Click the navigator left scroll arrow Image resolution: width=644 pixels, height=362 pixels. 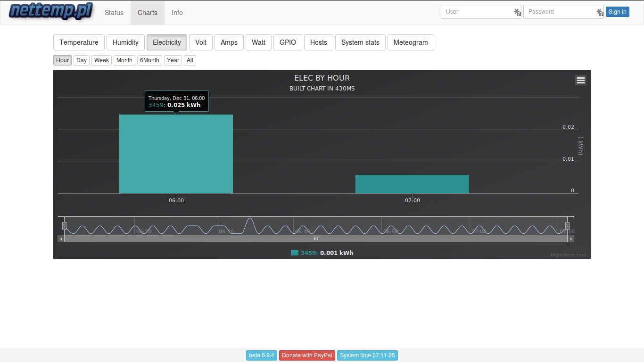60,239
